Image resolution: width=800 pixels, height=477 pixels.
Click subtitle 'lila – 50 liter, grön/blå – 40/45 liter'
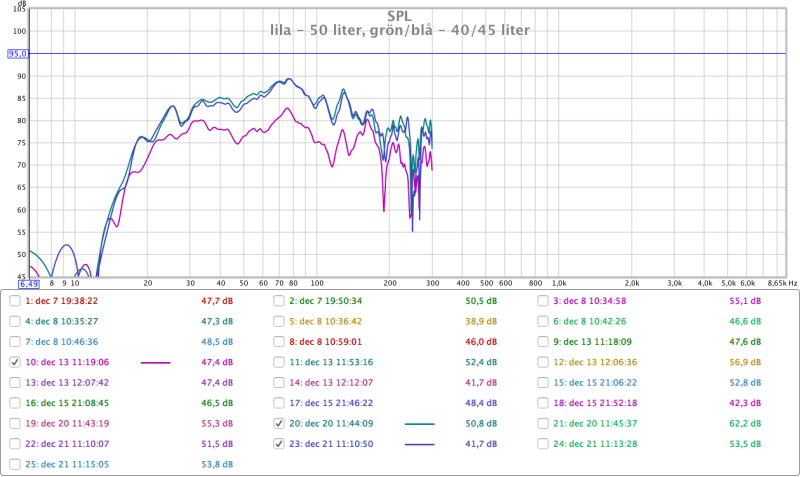click(x=400, y=30)
